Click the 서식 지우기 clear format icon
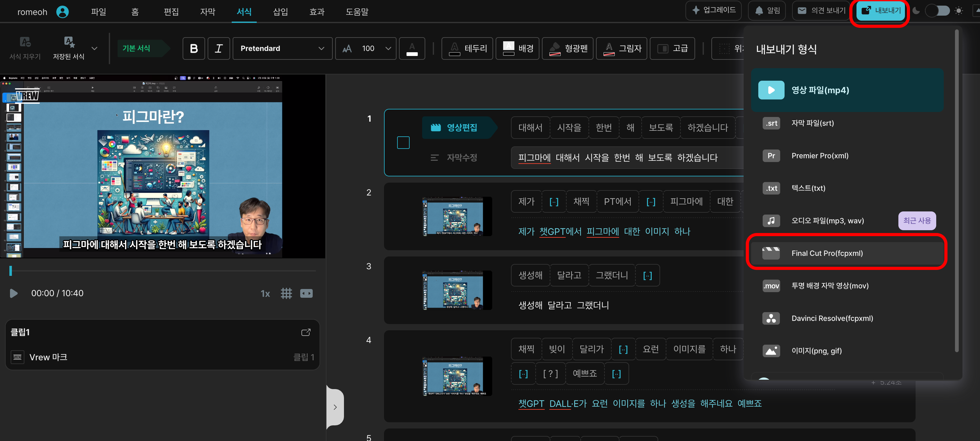The image size is (980, 441). coord(25,42)
